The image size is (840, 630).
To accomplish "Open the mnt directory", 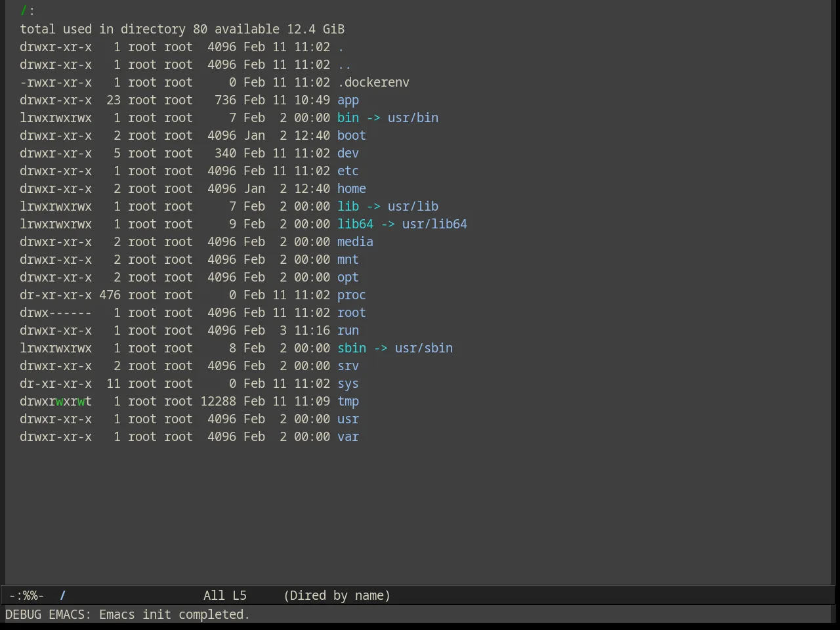I will (x=348, y=260).
